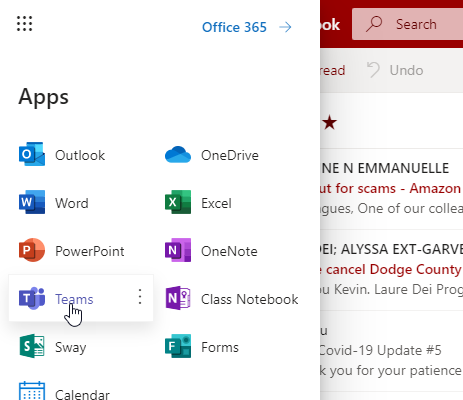Open the Sway app icon
This screenshot has height=400, width=463.
(x=32, y=346)
